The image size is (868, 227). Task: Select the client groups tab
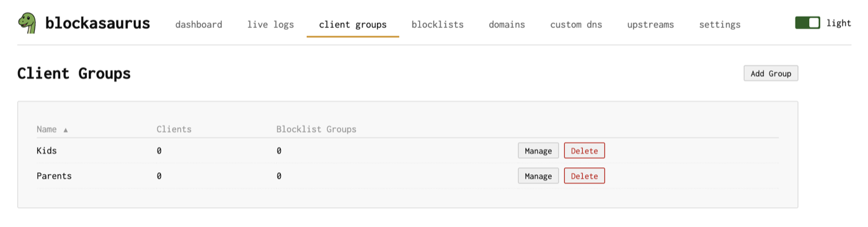(353, 25)
